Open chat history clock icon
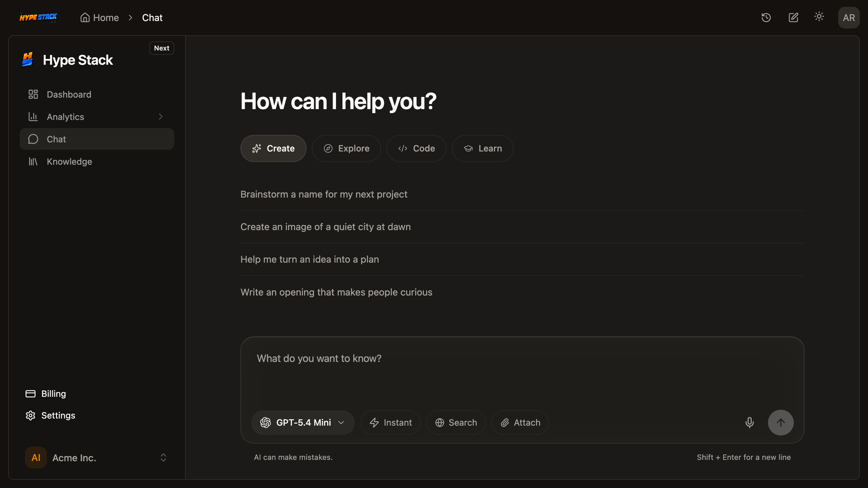This screenshot has height=488, width=868. (766, 18)
